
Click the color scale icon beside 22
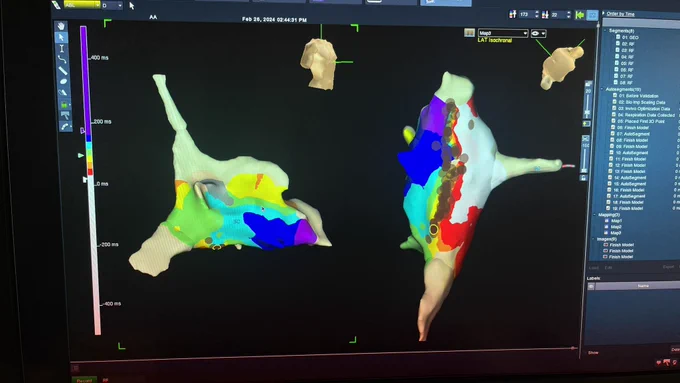point(545,15)
